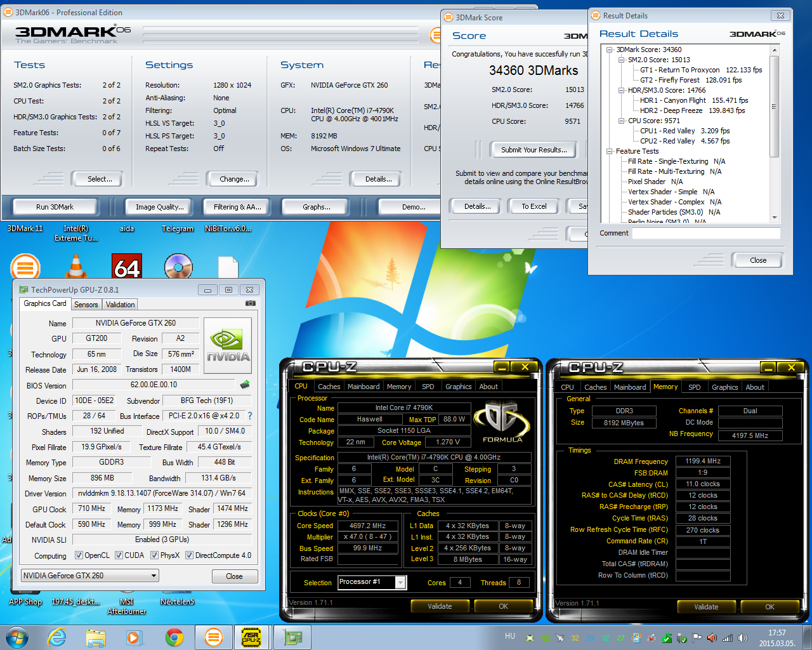Switch to 3DMark06 taskbar button
The width and height of the screenshot is (812, 650).
click(214, 637)
